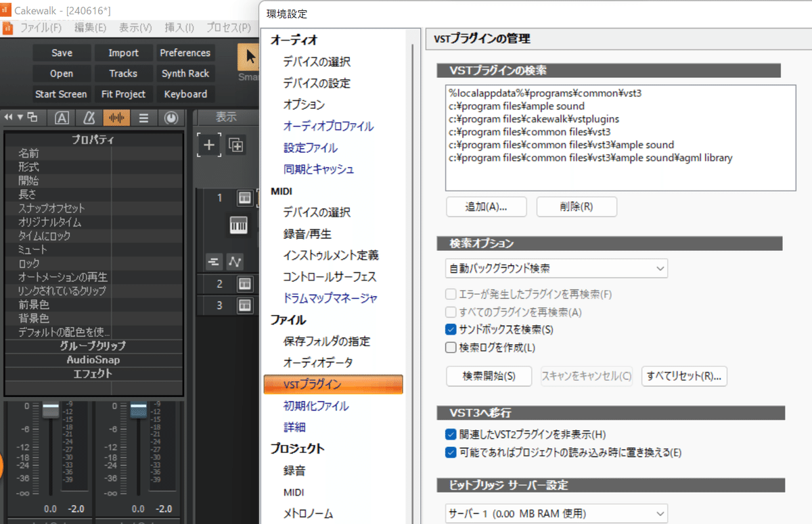Viewport: 812px width, 524px height.
Task: Uncheck 関連したVST2プラグインを非表示 option
Action: click(451, 435)
